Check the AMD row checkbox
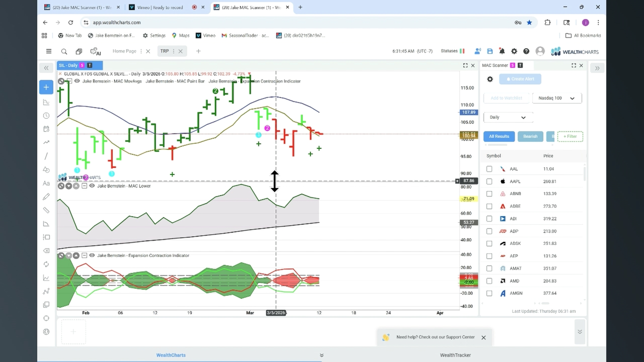The width and height of the screenshot is (644, 362). coord(489,281)
